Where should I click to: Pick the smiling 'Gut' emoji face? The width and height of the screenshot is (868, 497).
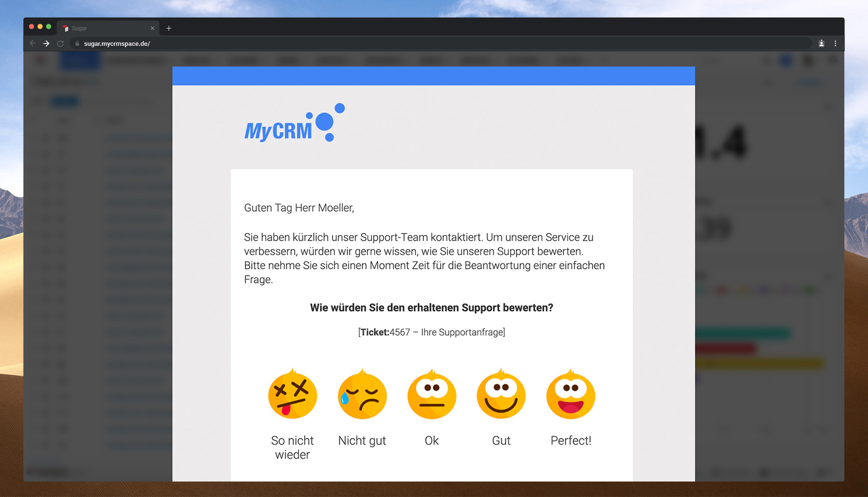[x=501, y=395]
